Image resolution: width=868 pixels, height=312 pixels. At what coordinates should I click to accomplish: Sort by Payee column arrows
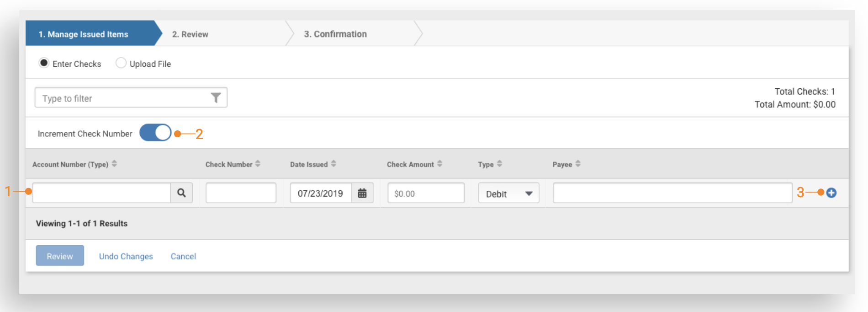point(578,164)
